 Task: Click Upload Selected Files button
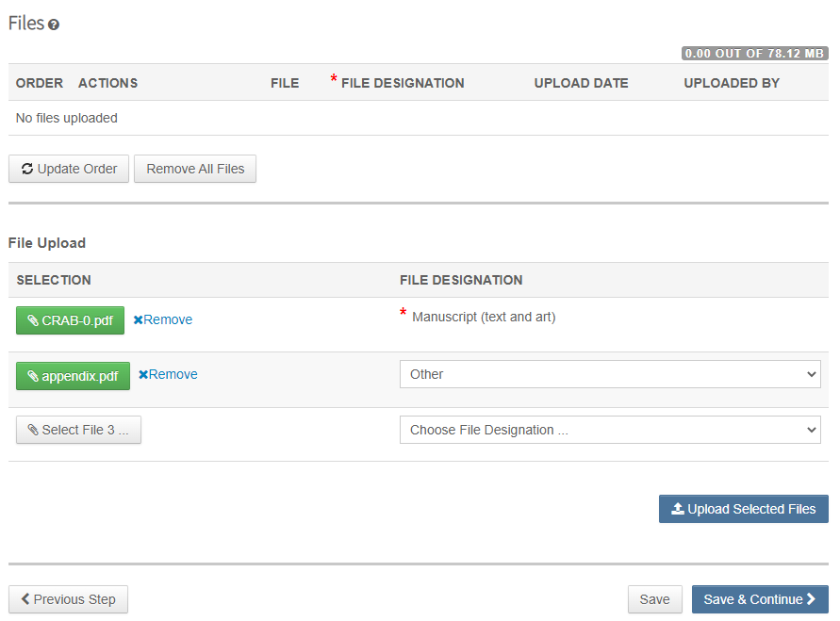point(744,509)
